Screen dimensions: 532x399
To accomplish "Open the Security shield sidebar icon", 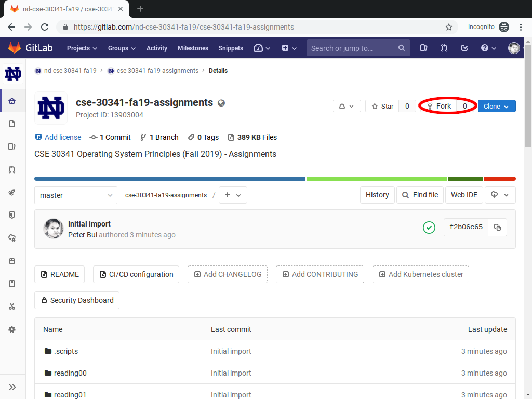I will coord(12,215).
